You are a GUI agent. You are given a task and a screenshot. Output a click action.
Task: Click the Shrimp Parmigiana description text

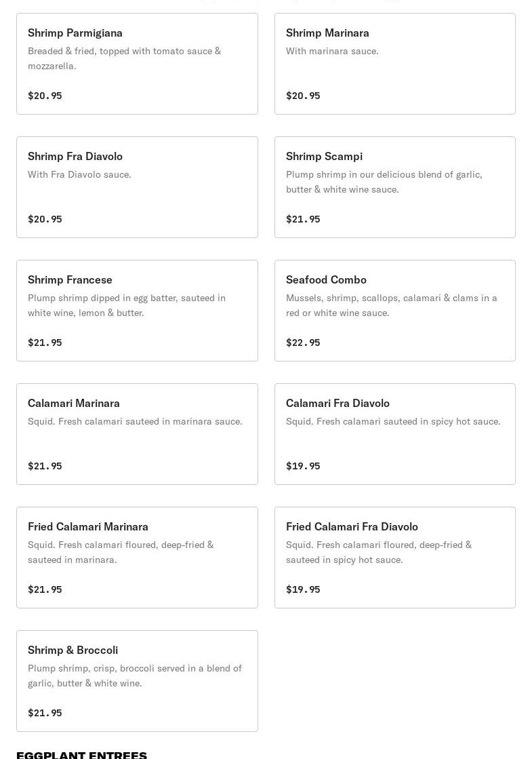(x=124, y=58)
